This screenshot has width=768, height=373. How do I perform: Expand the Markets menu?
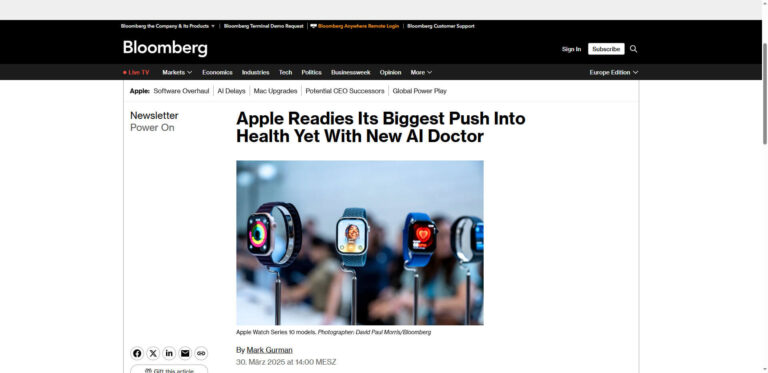[177, 72]
